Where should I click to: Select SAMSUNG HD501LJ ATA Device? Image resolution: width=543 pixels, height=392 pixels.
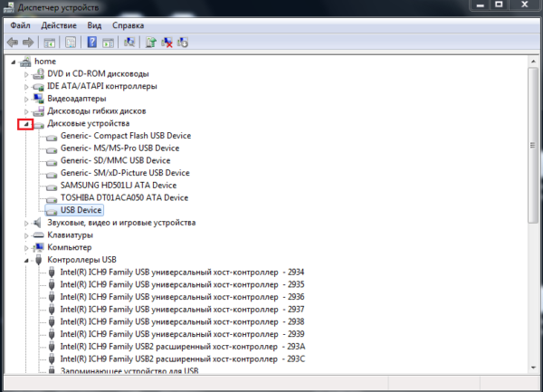point(119,186)
